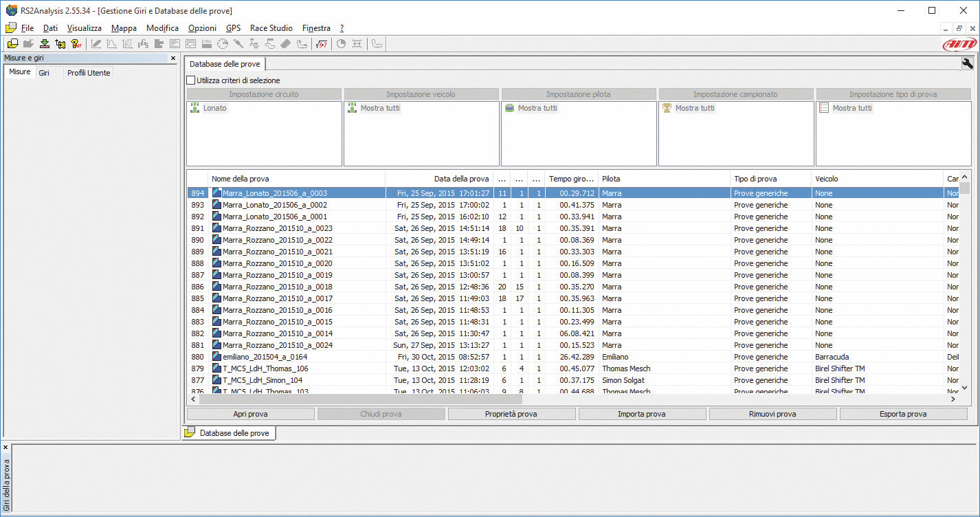This screenshot has height=517, width=980.
Task: Click the Apri prova button
Action: point(251,414)
